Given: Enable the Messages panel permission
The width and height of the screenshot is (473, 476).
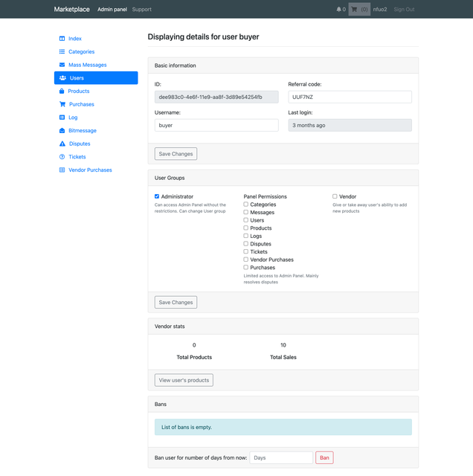Looking at the screenshot, I should (245, 212).
